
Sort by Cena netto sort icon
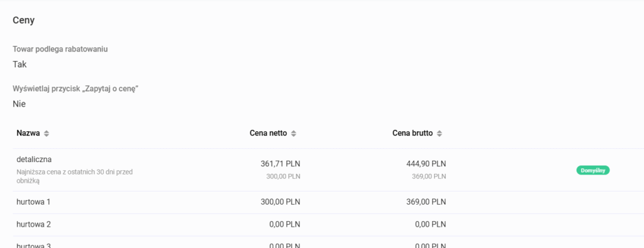(x=293, y=134)
